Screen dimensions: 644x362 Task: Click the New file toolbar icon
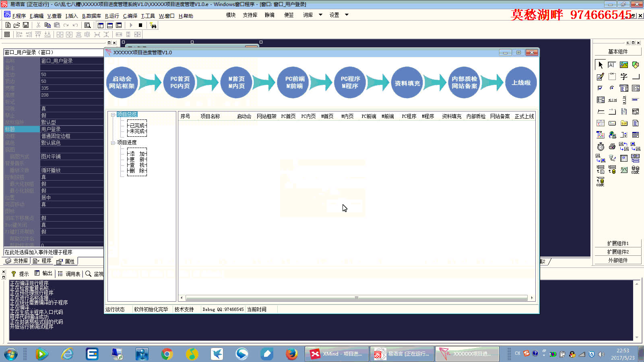click(8, 25)
